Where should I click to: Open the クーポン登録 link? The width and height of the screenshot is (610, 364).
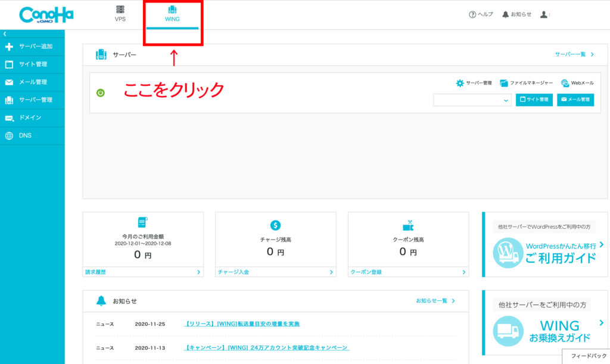(408, 272)
